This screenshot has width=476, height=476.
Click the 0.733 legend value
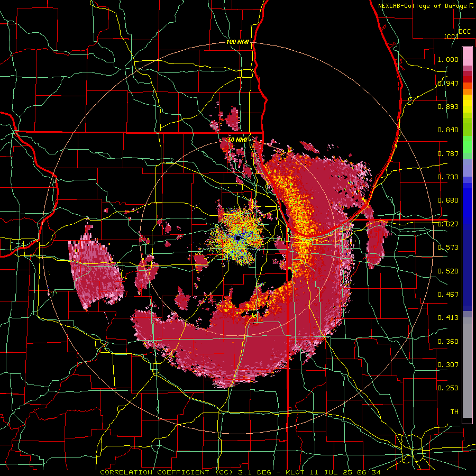[448, 177]
